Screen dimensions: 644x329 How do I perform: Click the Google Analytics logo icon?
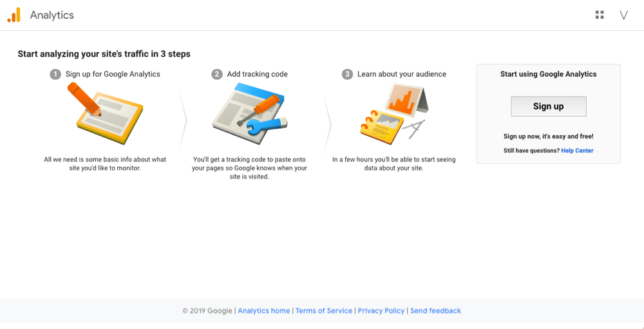[14, 15]
